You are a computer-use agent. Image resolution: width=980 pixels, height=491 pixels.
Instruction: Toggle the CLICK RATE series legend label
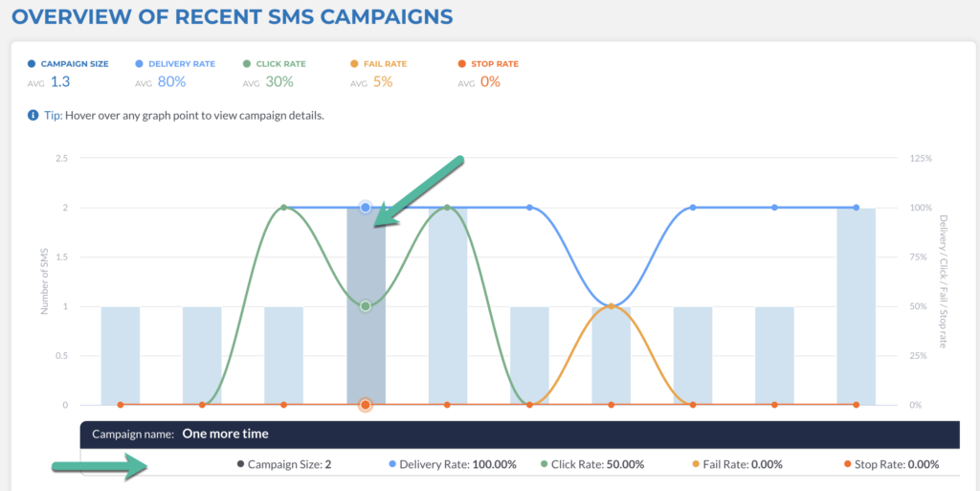[x=281, y=64]
